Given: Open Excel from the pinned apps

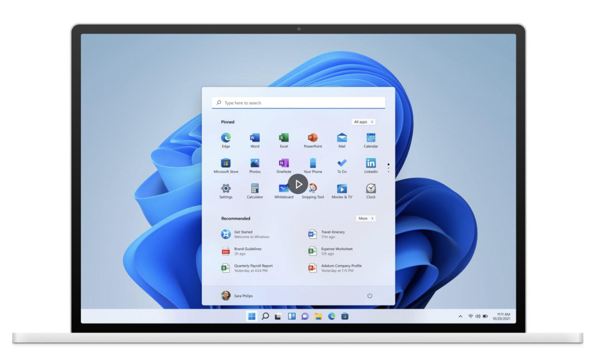Looking at the screenshot, I should (284, 140).
